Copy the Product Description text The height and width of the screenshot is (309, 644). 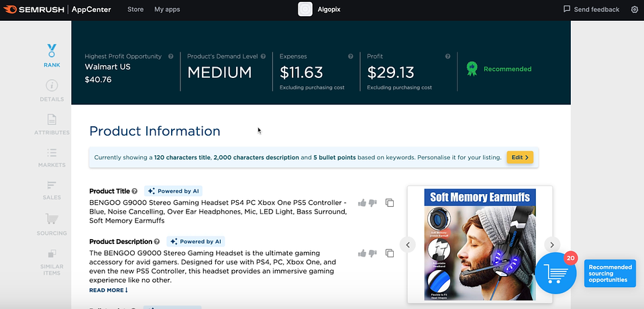tap(390, 253)
